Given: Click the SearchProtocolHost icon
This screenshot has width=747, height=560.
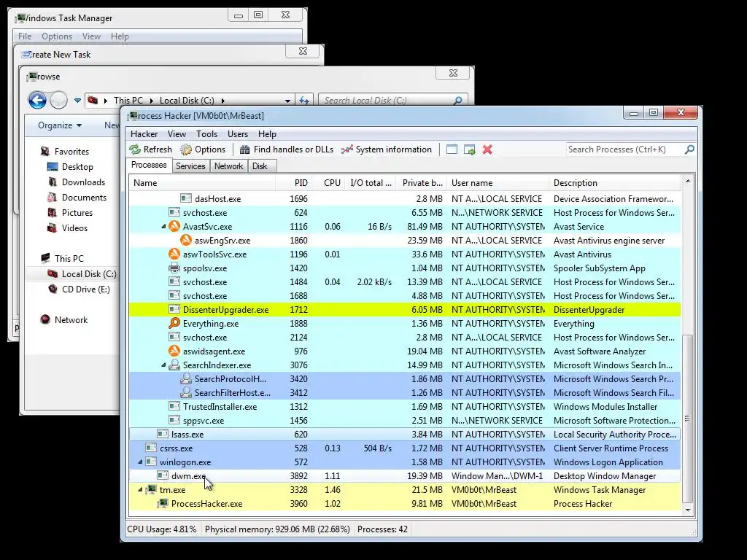Looking at the screenshot, I should click(x=186, y=378).
